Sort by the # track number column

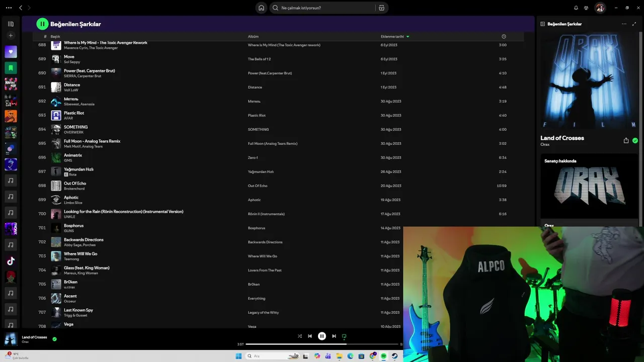click(x=45, y=36)
